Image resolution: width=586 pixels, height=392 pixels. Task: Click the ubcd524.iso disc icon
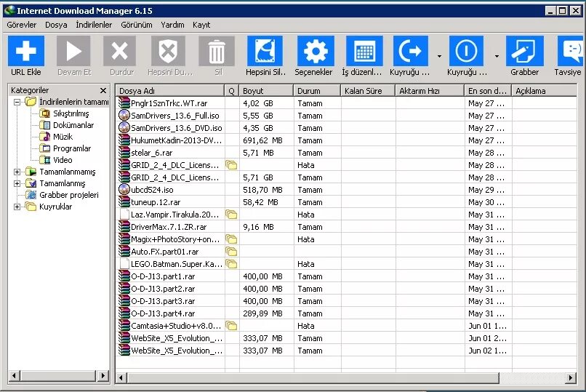pyautogui.click(x=124, y=190)
